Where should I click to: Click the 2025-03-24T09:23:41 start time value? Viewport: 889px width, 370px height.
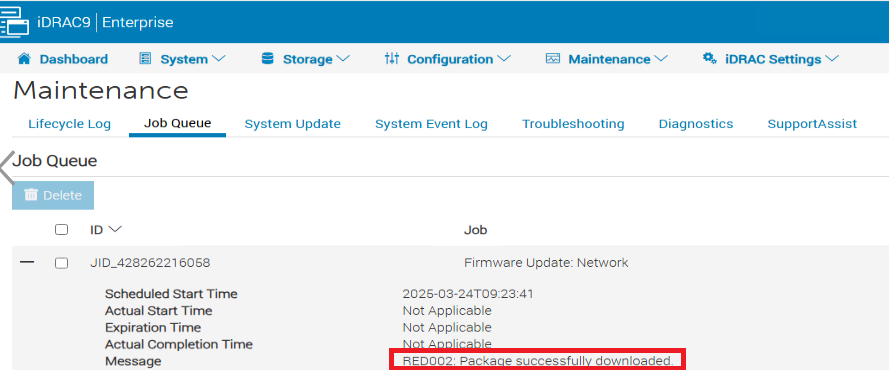pyautogui.click(x=468, y=294)
